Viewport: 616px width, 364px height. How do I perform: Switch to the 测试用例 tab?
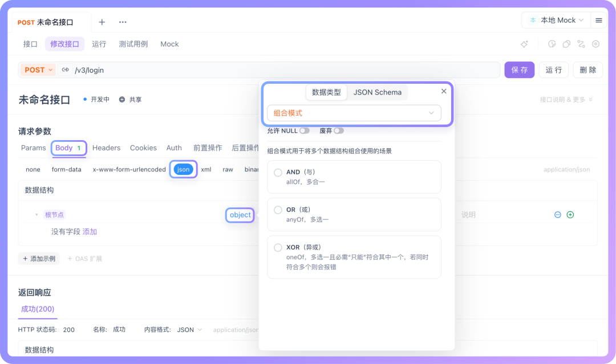[133, 44]
